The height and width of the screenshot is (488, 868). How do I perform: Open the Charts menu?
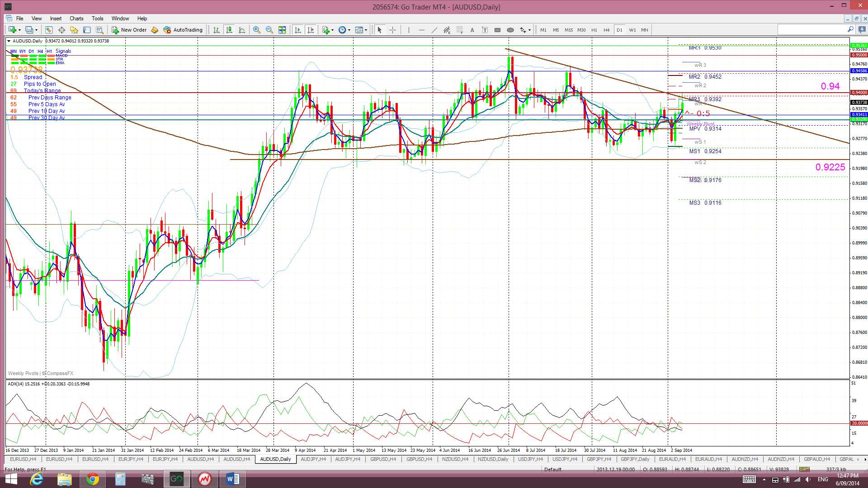[x=76, y=19]
